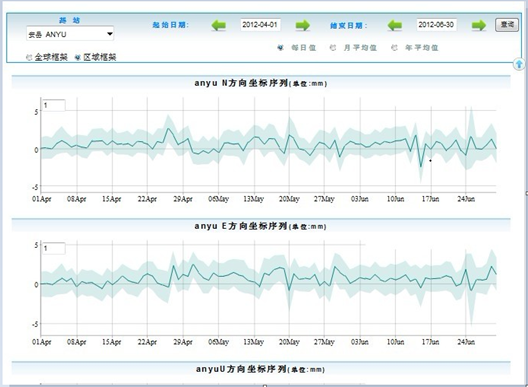Click the 20May axis label in N chart
This screenshot has height=387, width=528.
[x=289, y=199]
